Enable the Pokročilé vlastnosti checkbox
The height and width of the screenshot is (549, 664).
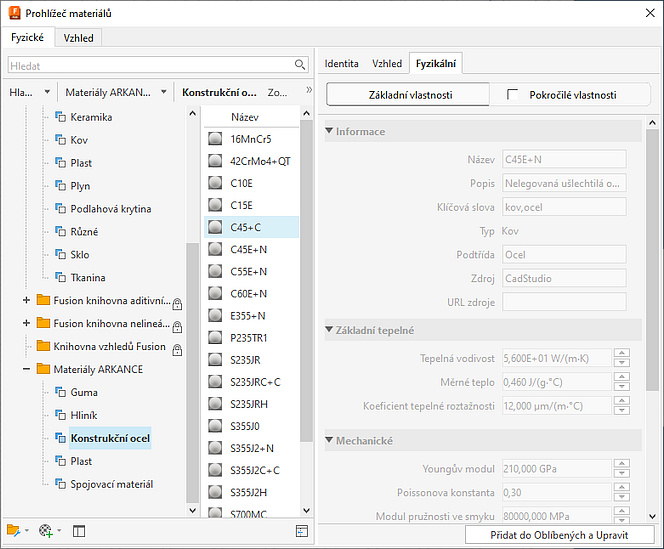[513, 95]
